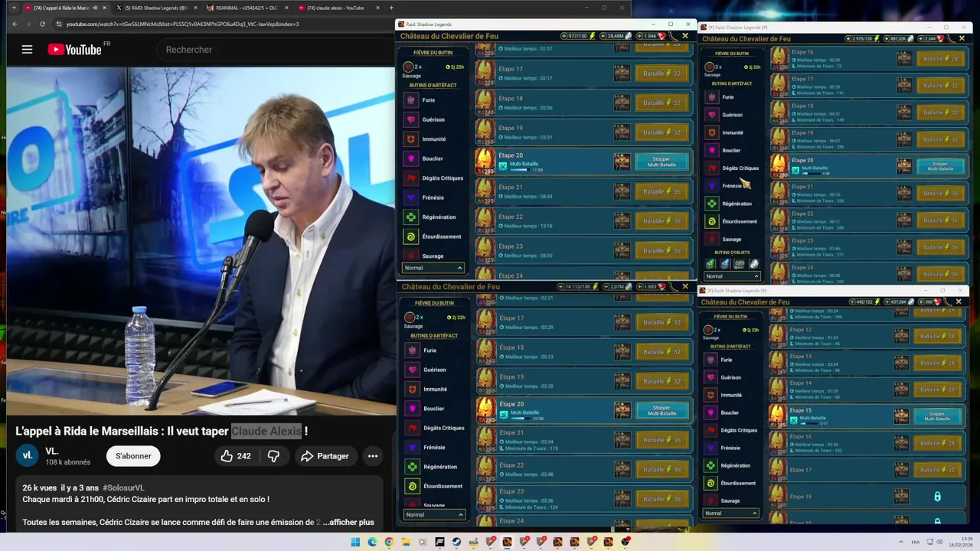The width and height of the screenshot is (980, 551).
Task: Click the S'abonner subscribe button
Action: tap(133, 456)
